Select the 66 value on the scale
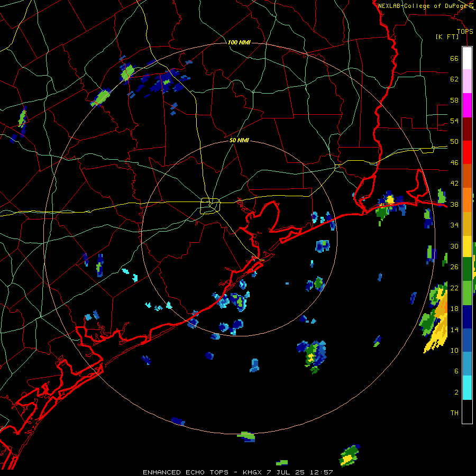 [x=454, y=58]
